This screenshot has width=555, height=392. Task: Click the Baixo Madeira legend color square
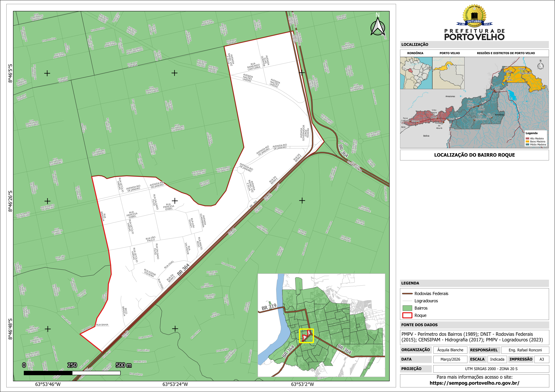point(527,142)
